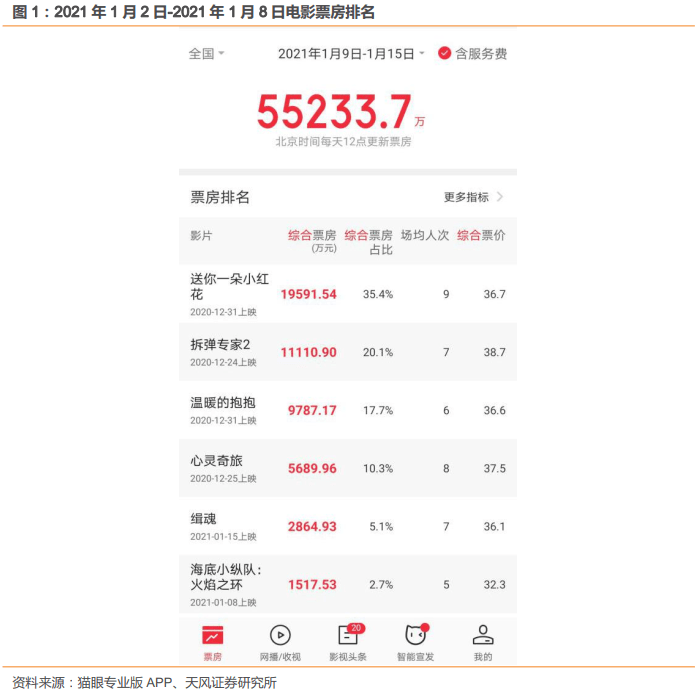
Task: Select the 2021-01-08上映 release date text
Action: (223, 602)
